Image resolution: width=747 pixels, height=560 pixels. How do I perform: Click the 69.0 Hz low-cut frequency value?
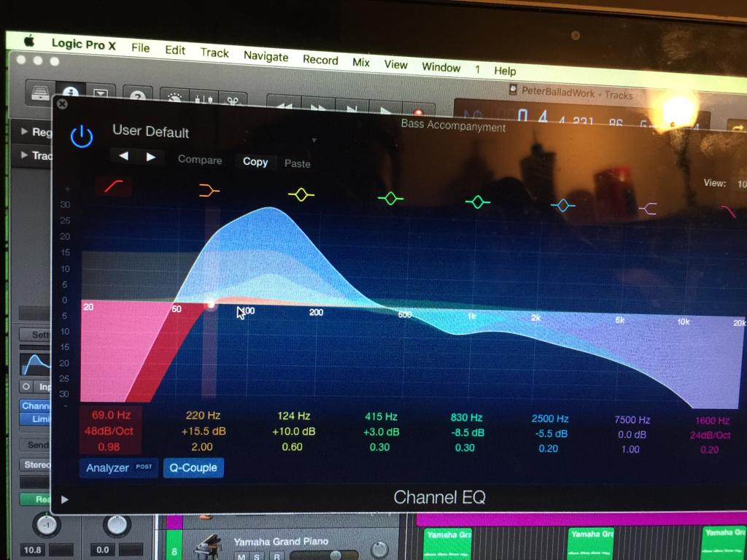(111, 415)
